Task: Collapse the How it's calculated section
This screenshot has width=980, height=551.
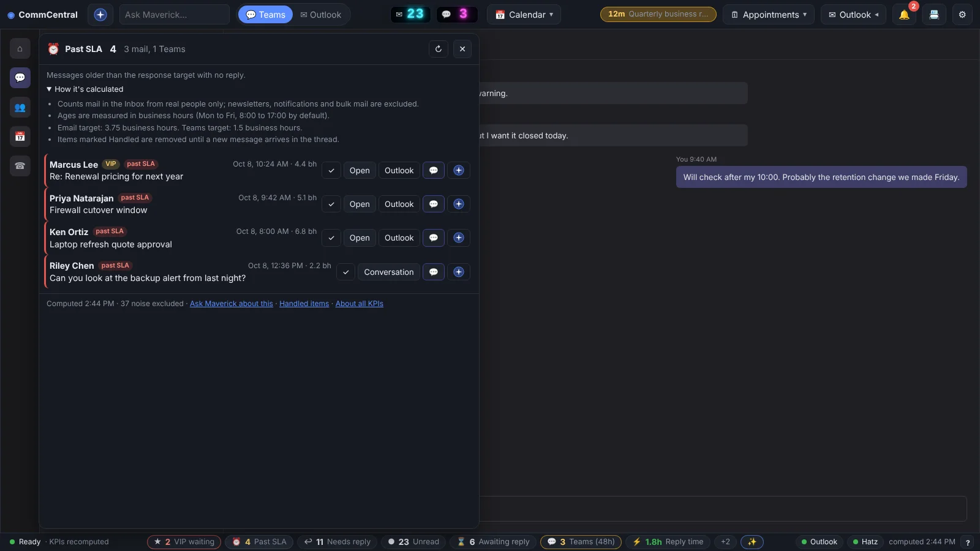Action: pos(85,89)
